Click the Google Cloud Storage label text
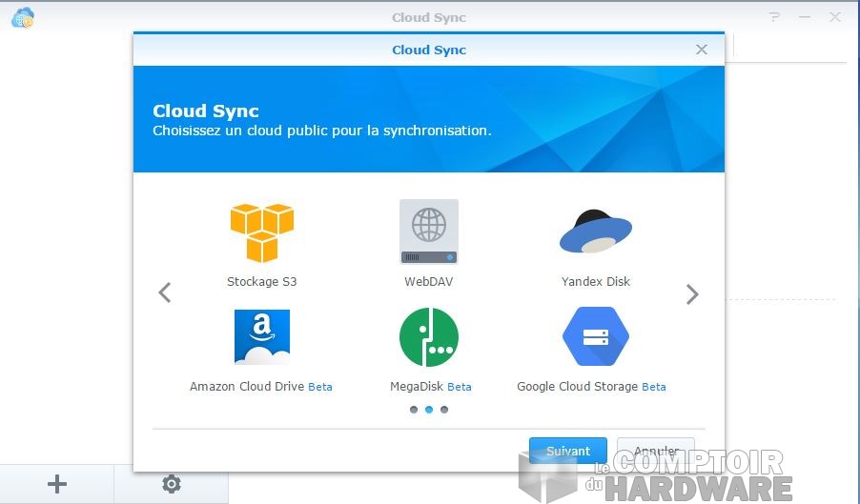This screenshot has height=504, width=860. pyautogui.click(x=578, y=387)
